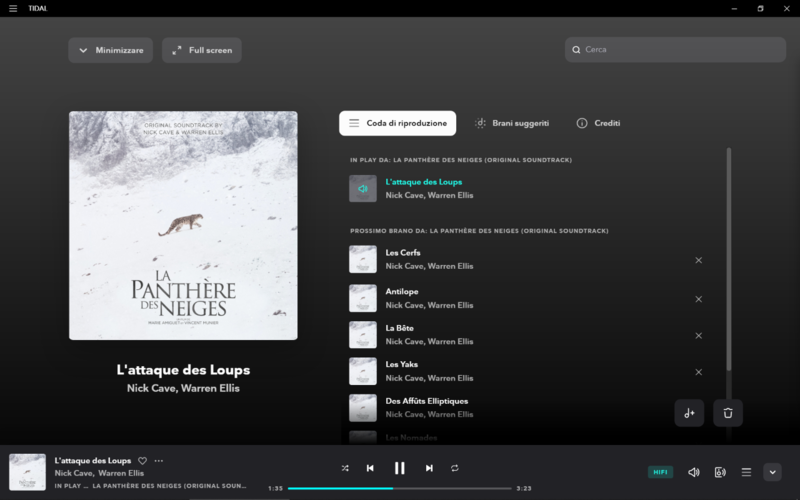Go back to the previous track
800x500 pixels.
[370, 468]
